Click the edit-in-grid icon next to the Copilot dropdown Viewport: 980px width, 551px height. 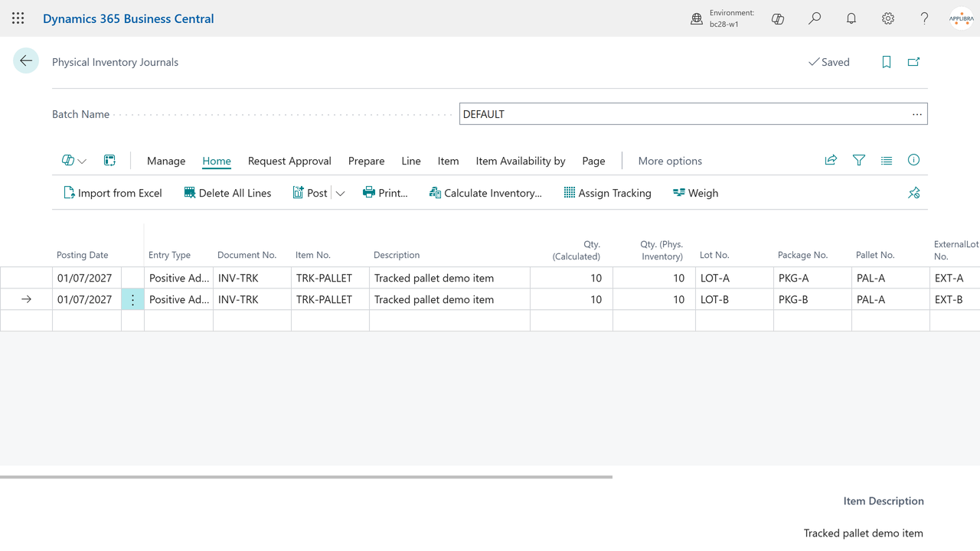[109, 161]
